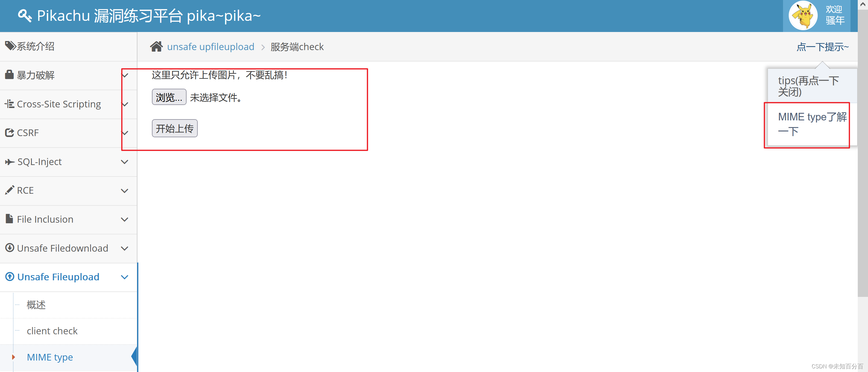868x372 pixels.
Task: Follow the unsafe upfileupload breadcrumb link
Action: [211, 46]
